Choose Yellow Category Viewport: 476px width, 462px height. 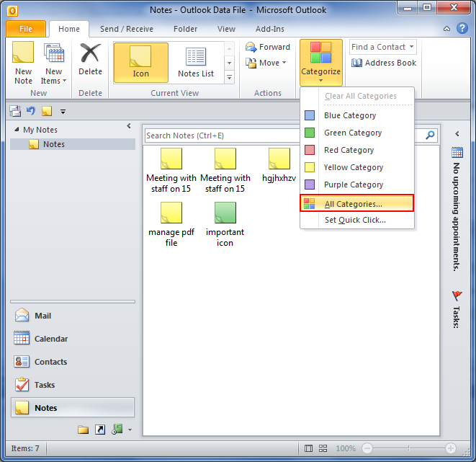[357, 167]
